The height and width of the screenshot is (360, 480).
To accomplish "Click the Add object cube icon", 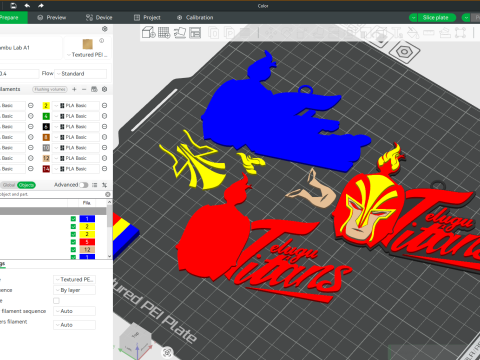I will click(x=149, y=33).
